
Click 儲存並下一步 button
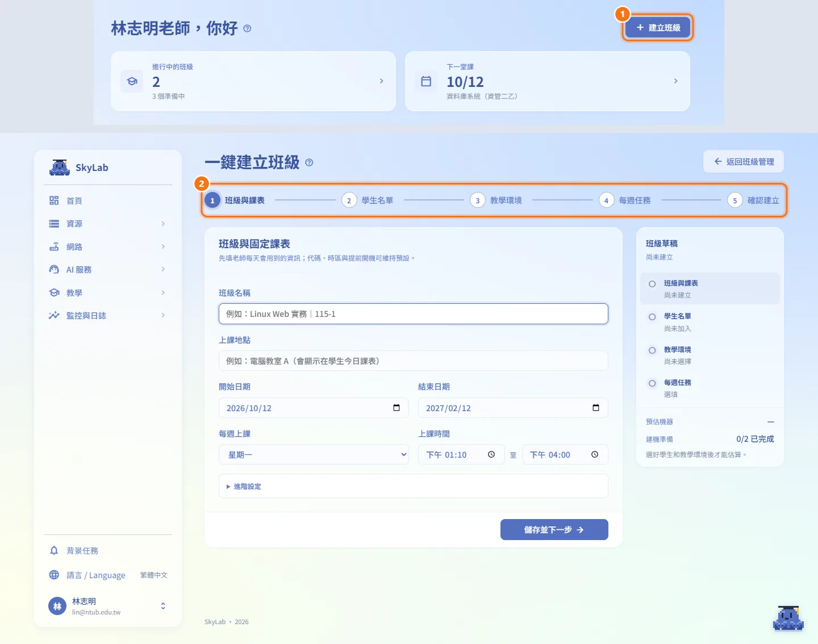(x=554, y=529)
